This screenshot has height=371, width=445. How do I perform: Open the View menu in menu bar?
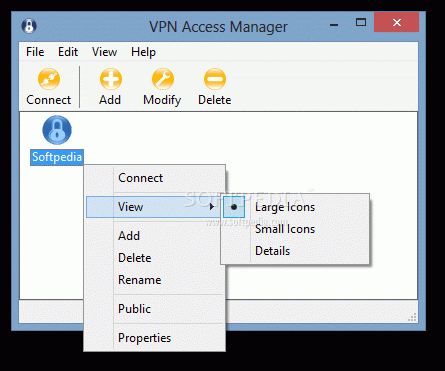[104, 52]
